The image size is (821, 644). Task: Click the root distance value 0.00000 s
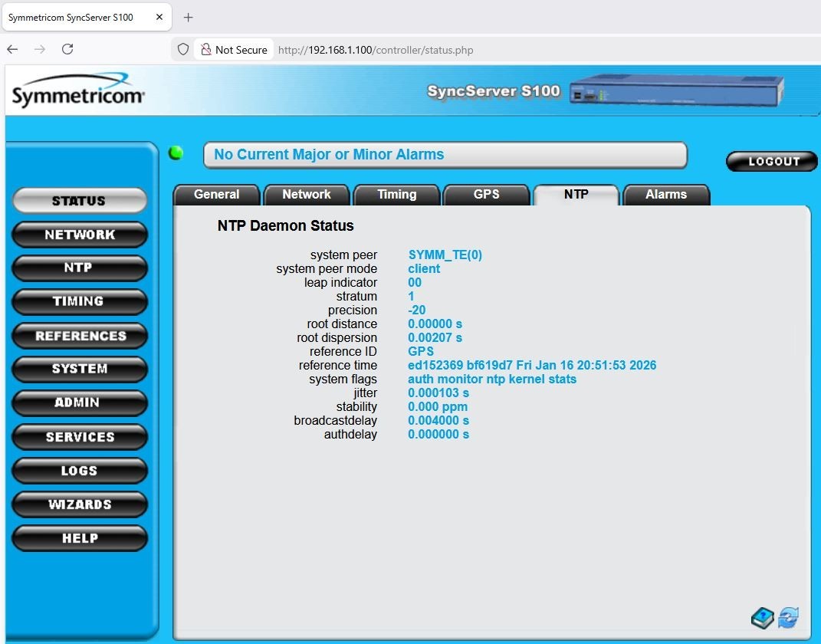[435, 324]
